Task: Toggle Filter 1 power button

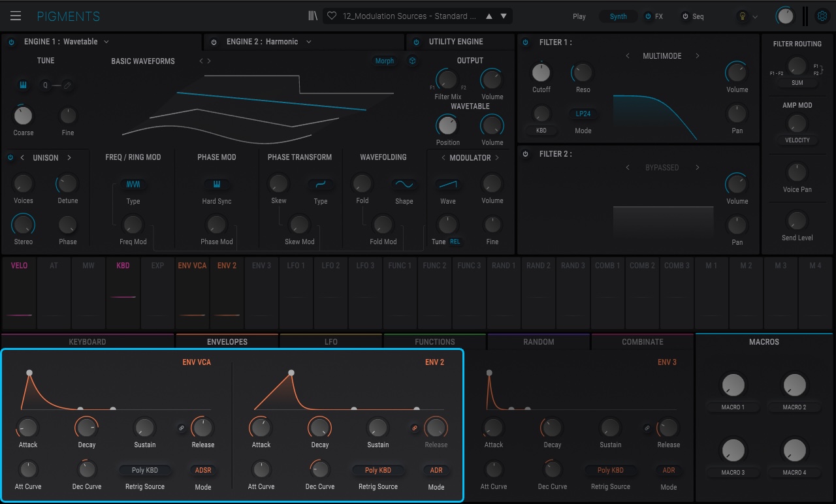Action: (x=526, y=42)
